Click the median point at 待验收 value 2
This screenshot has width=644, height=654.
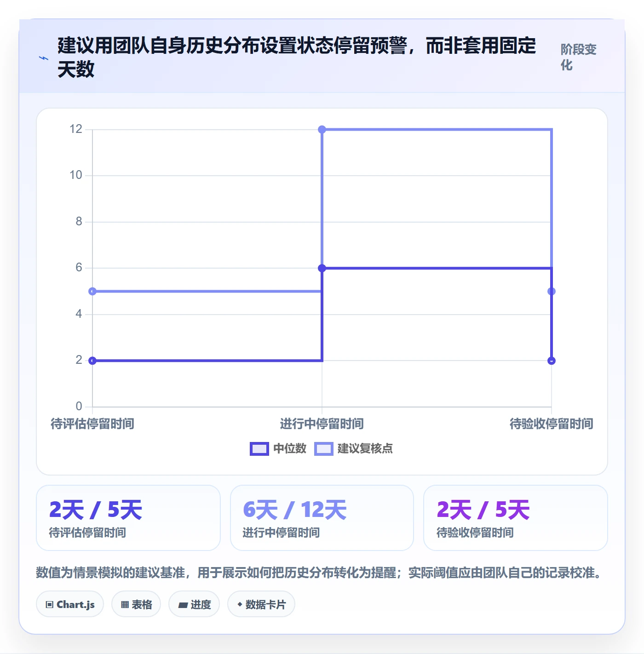pyautogui.click(x=552, y=361)
